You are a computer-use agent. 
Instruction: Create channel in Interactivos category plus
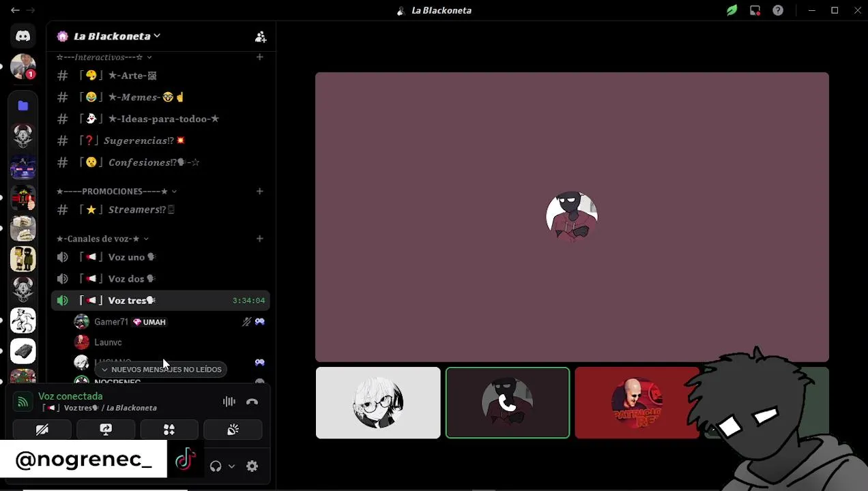[x=259, y=57]
